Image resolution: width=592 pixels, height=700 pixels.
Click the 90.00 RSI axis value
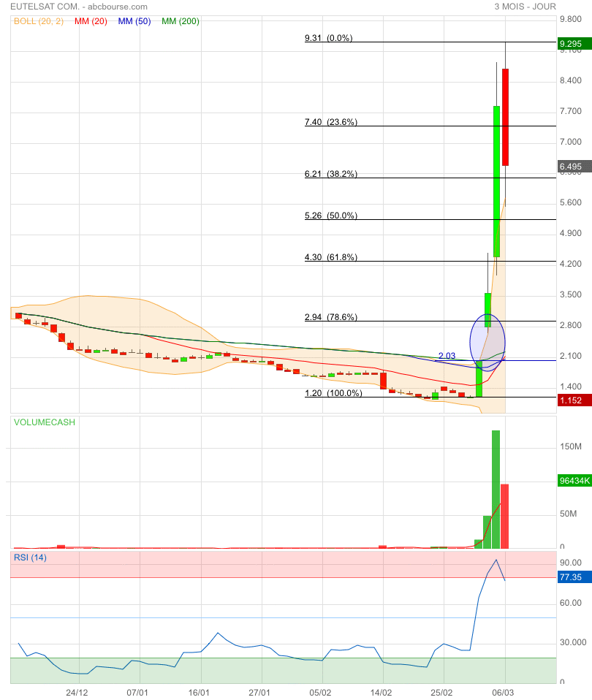point(571,563)
